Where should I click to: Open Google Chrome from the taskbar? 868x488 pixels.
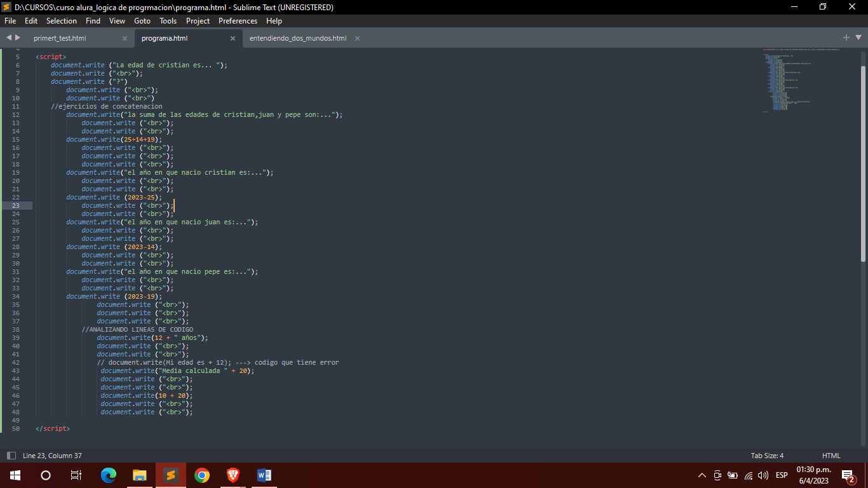pos(202,475)
